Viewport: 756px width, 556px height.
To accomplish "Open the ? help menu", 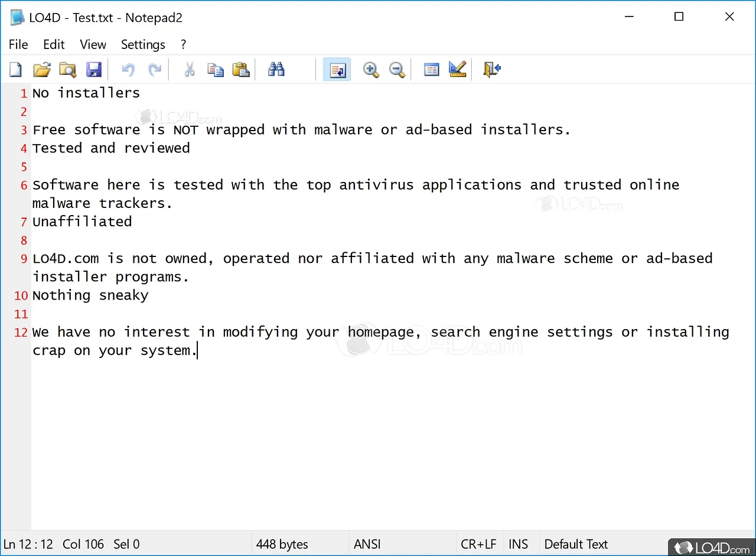I will tap(183, 44).
